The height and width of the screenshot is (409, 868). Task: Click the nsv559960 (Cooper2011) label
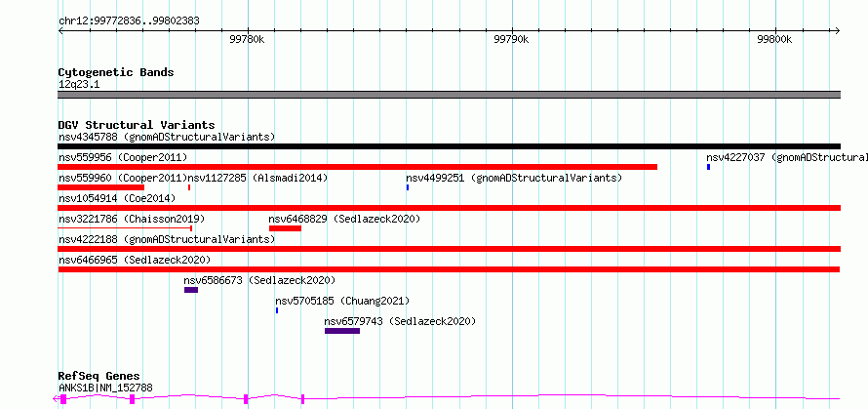pos(123,178)
